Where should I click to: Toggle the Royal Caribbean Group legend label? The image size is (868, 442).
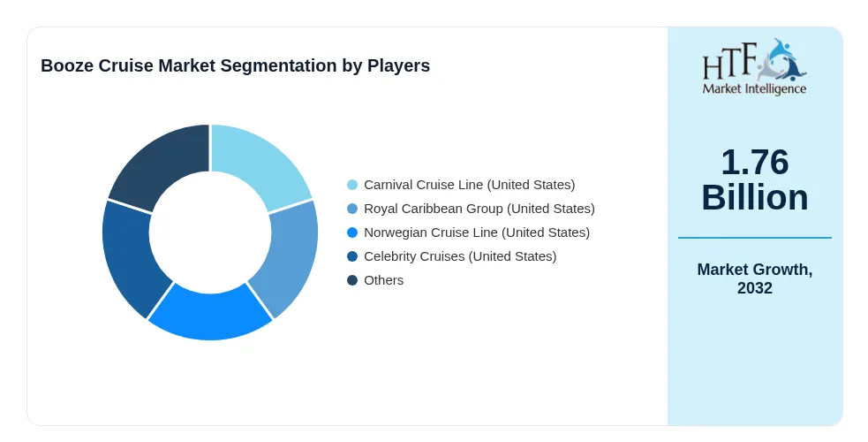[x=479, y=209]
